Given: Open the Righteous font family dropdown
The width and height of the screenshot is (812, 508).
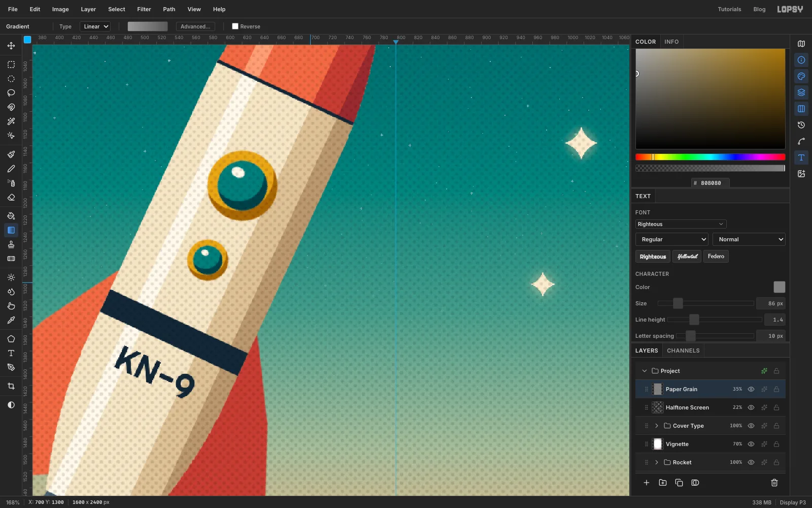Looking at the screenshot, I should pos(681,224).
